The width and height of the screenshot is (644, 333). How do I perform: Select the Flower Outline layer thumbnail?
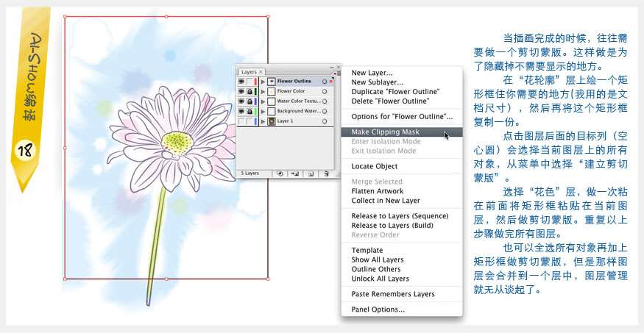(272, 81)
